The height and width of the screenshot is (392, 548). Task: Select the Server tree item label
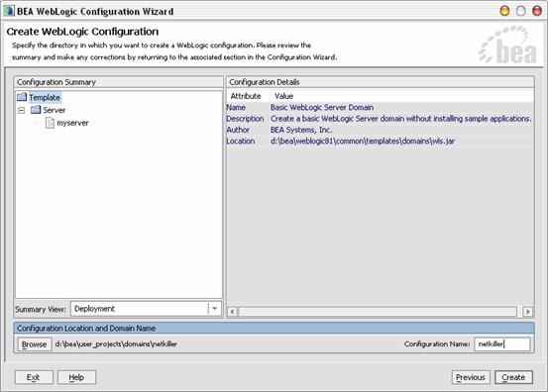click(x=55, y=110)
